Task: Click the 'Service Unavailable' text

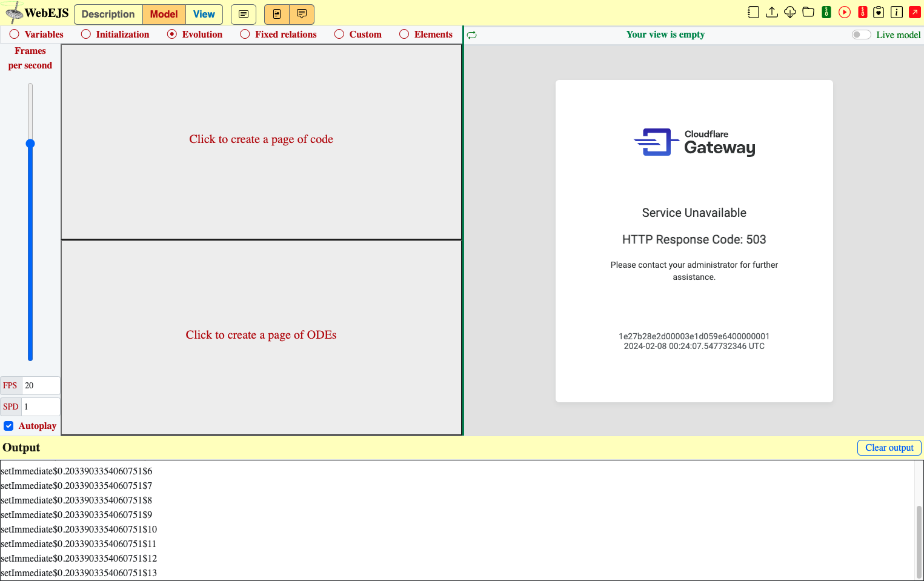Action: (x=694, y=213)
